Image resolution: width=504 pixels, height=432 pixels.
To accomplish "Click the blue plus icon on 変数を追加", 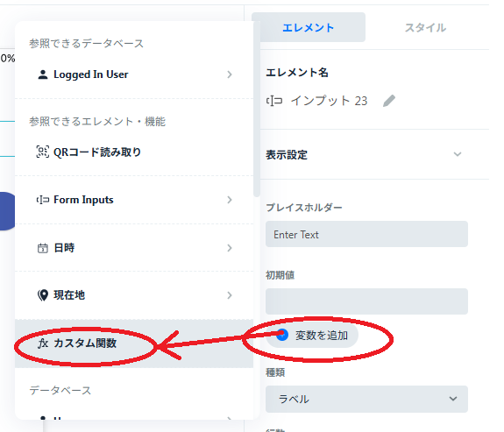I will pos(282,336).
